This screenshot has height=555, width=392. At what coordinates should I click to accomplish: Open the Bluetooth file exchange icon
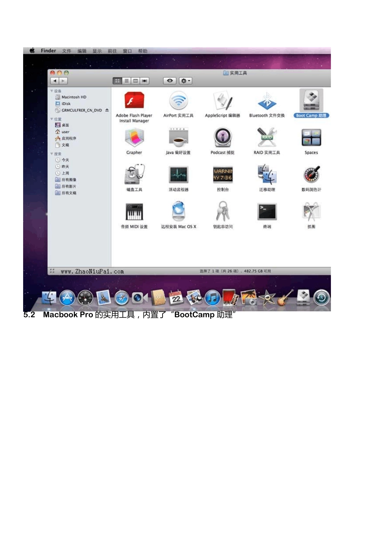point(267,101)
